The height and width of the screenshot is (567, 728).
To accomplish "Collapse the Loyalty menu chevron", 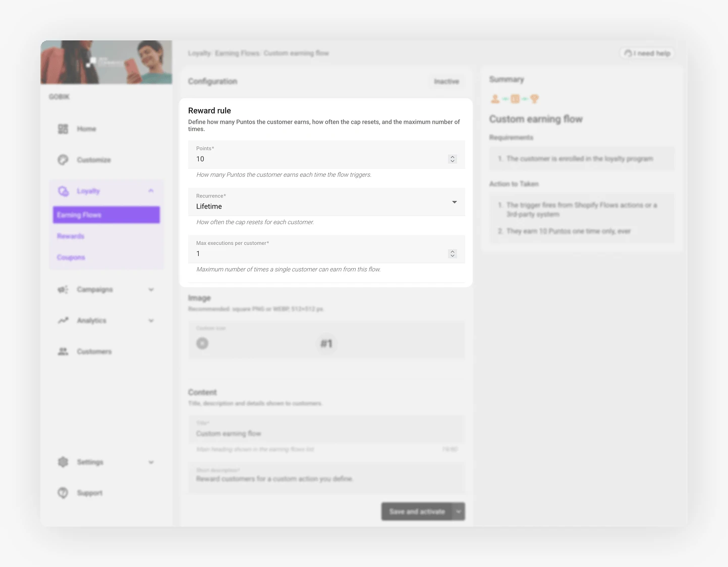I will (151, 191).
